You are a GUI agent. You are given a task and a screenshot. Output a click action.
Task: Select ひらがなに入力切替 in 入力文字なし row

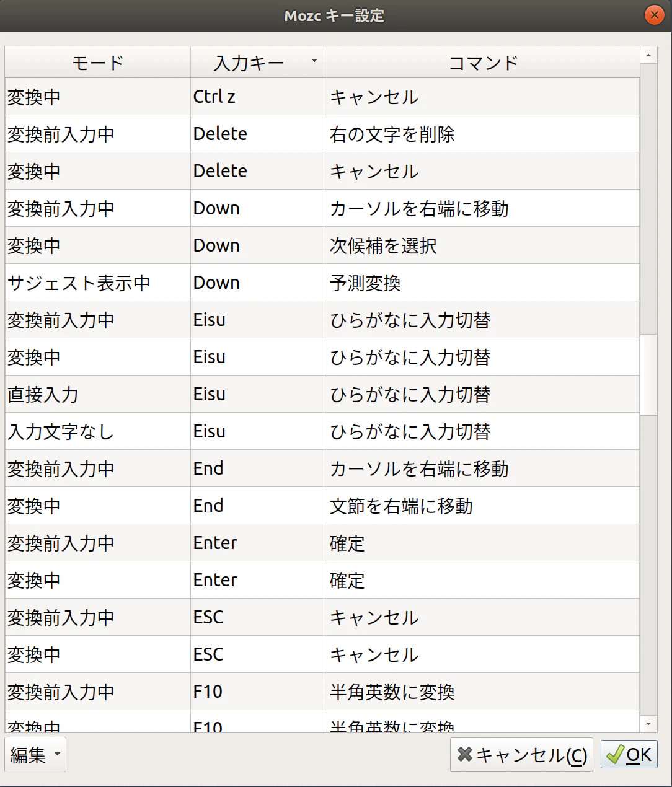[x=483, y=431]
